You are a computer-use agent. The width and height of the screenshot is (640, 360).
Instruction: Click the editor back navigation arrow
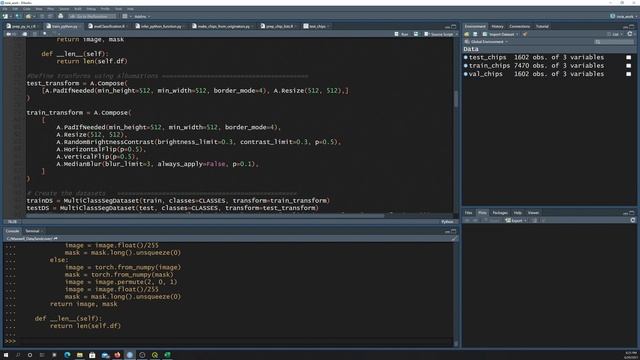(9, 34)
